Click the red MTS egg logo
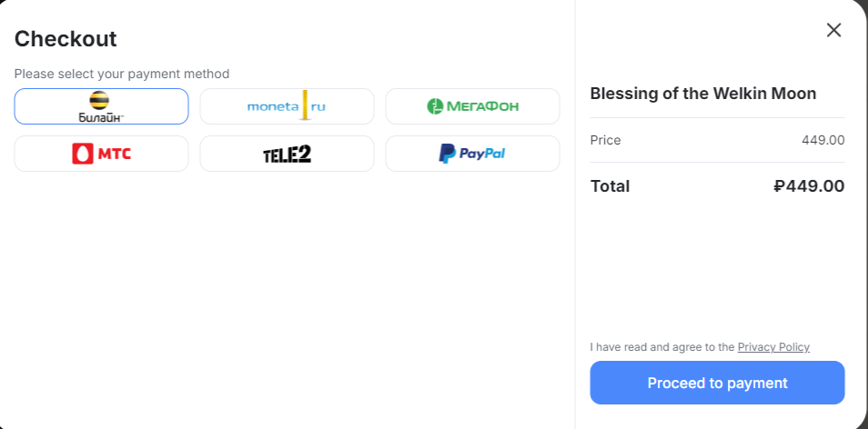This screenshot has height=429, width=868. 84,154
